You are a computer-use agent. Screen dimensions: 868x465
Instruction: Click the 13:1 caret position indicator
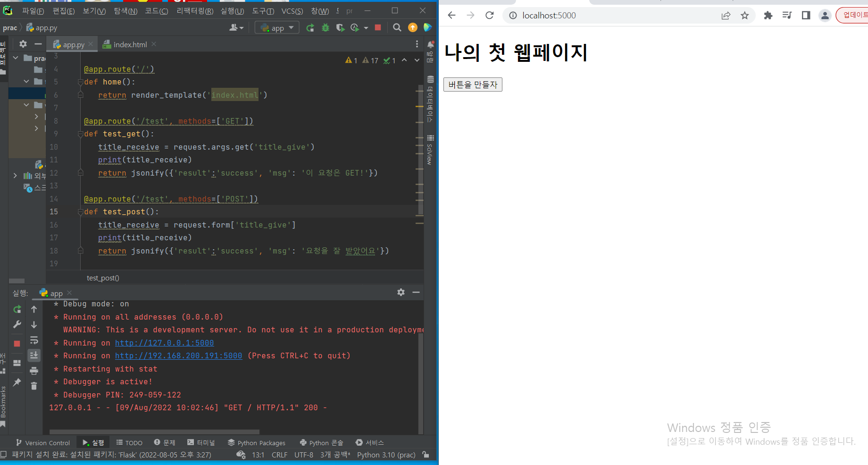(x=258, y=455)
